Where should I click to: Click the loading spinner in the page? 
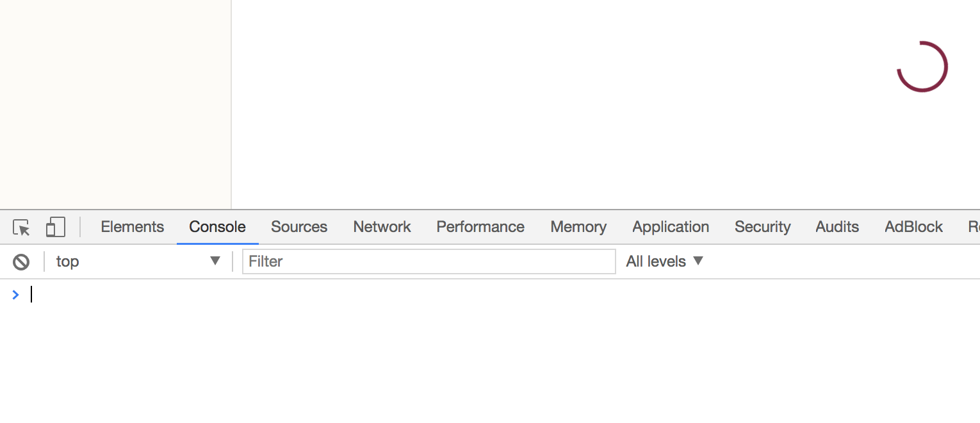click(923, 67)
